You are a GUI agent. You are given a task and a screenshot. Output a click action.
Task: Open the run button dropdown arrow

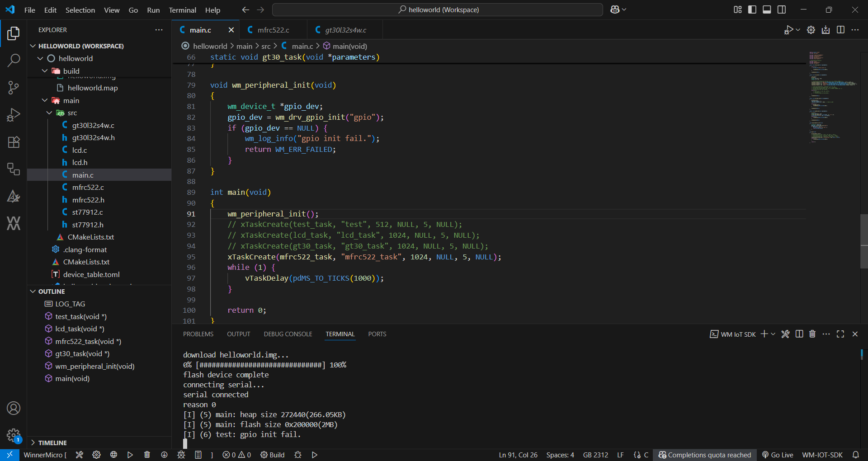(798, 30)
